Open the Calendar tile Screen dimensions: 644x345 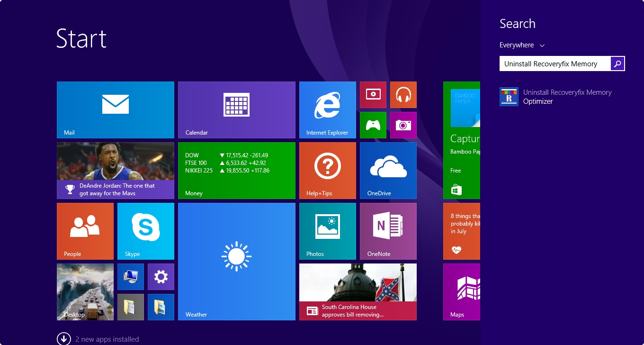click(x=237, y=110)
